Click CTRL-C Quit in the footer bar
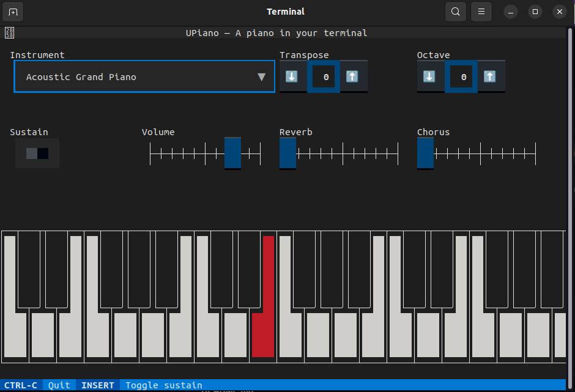Viewport: 575px width, 392px height. (37, 385)
